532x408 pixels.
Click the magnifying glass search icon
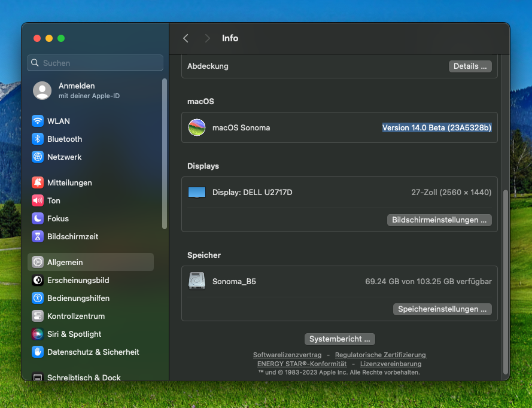click(35, 63)
